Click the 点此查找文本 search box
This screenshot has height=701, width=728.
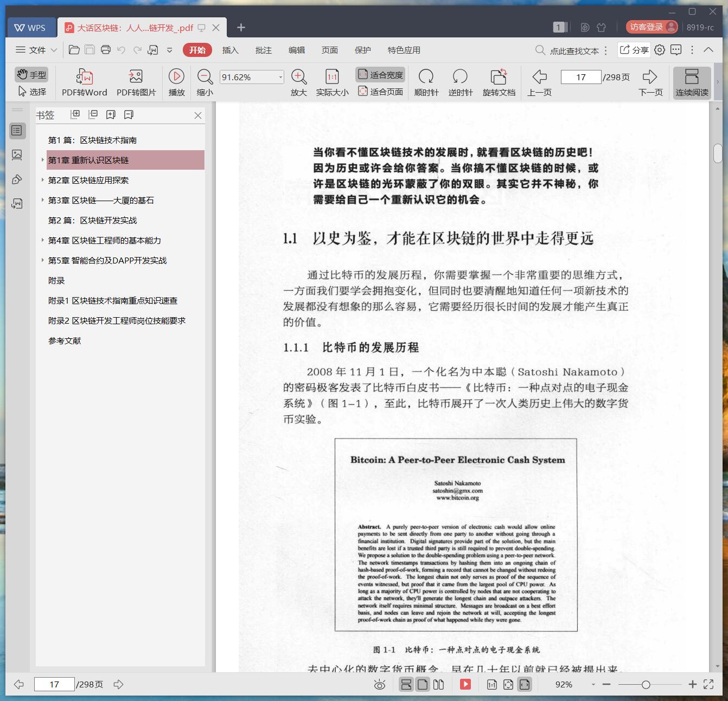[567, 50]
